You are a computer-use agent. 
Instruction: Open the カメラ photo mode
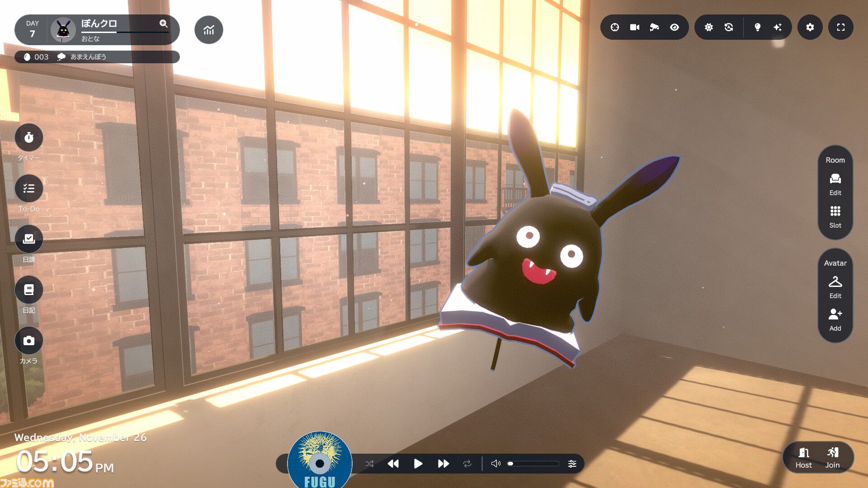coord(29,340)
